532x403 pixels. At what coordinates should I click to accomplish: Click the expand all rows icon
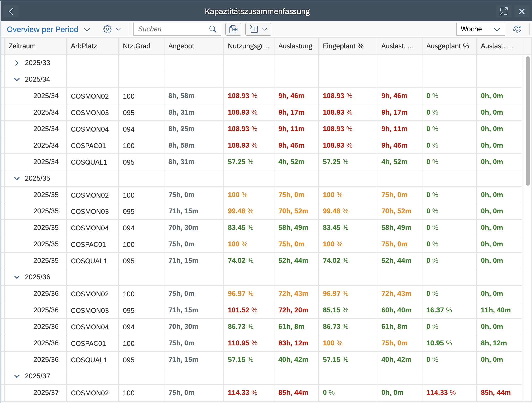click(x=254, y=29)
